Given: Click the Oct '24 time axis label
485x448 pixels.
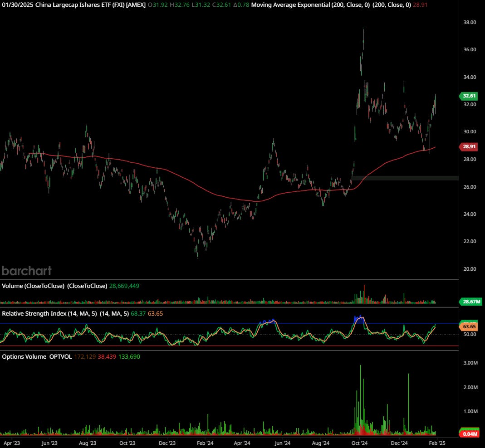Looking at the screenshot, I should click(x=359, y=443).
